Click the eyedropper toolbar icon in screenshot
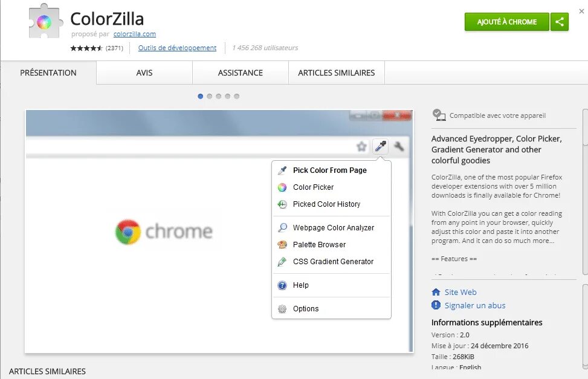588x379 pixels. pos(380,146)
